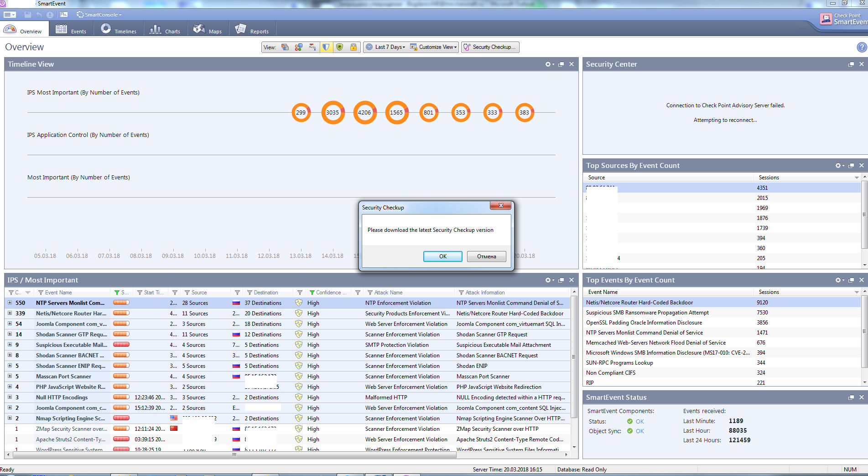
Task: Switch to the Timelines tab
Action: click(x=118, y=30)
